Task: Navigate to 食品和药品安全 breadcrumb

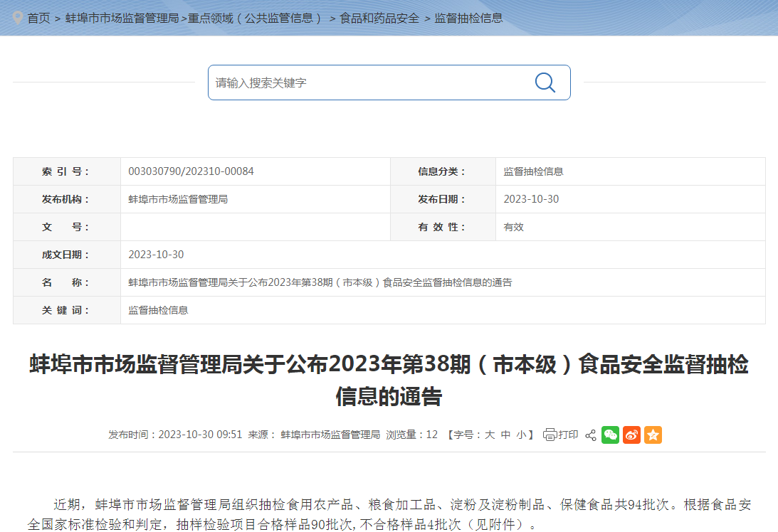Action: coord(379,18)
